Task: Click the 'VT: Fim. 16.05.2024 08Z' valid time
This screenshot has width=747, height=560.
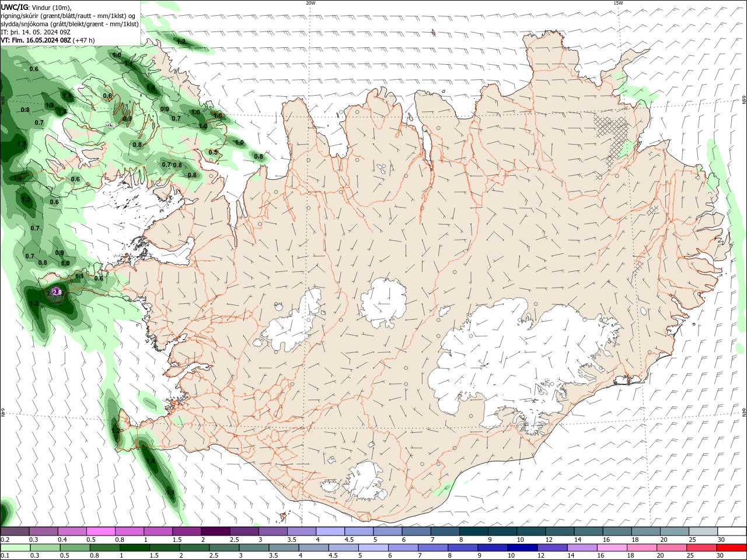Action: coord(36,40)
